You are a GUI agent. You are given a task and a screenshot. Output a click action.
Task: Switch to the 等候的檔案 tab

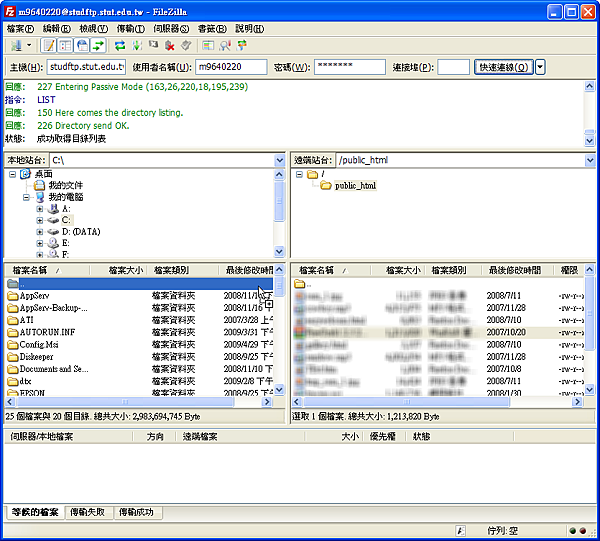pos(35,512)
